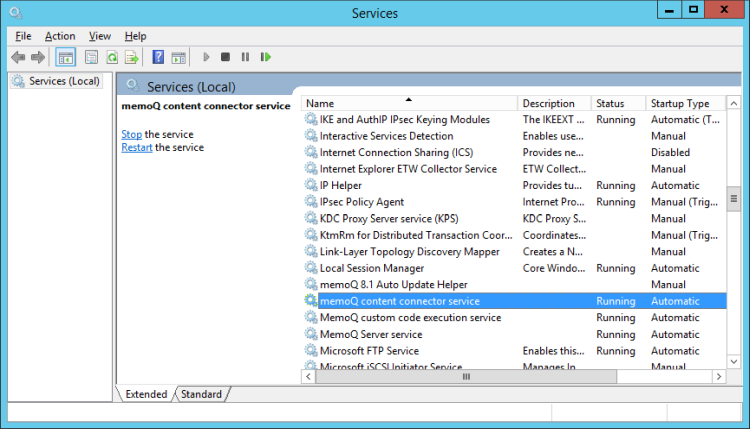Select the Microsoft FTP Service row
This screenshot has width=750, height=429.
click(x=514, y=351)
